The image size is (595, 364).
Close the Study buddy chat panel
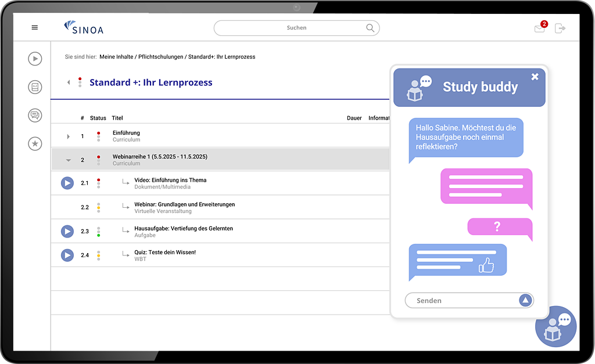coord(535,77)
